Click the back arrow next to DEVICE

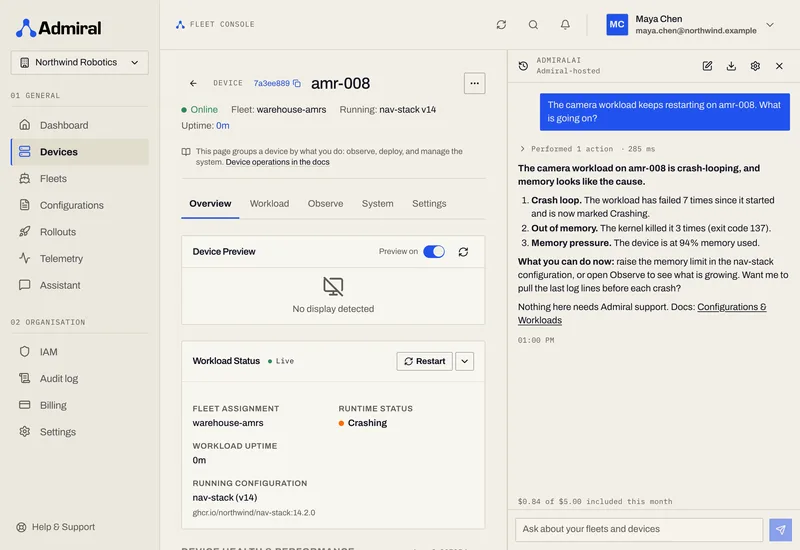tap(193, 83)
